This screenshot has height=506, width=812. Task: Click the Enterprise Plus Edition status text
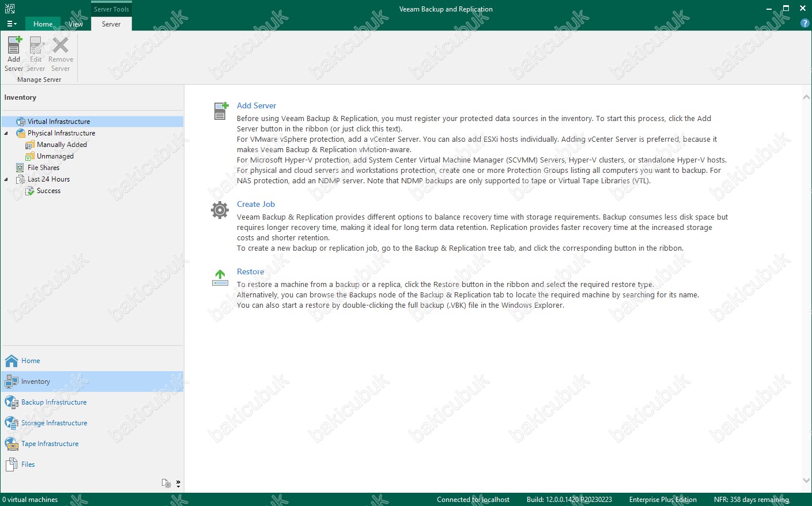pyautogui.click(x=663, y=500)
